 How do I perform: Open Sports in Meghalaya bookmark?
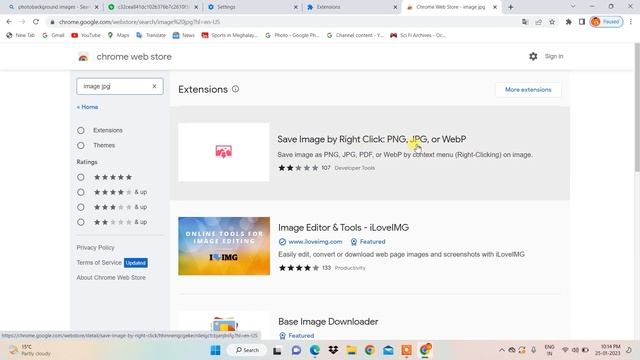click(230, 35)
